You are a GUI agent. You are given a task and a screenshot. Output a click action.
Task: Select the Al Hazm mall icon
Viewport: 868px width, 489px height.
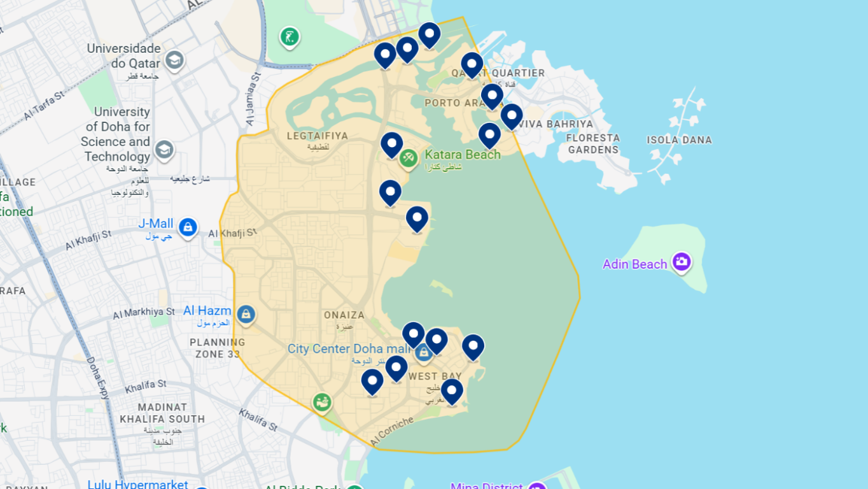click(247, 315)
